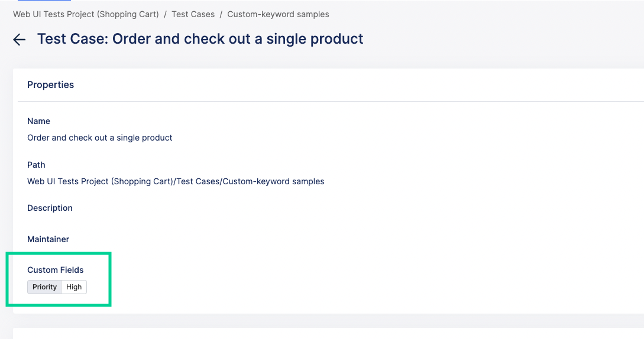Click the Priority custom field tag
The height and width of the screenshot is (339, 644).
[44, 287]
